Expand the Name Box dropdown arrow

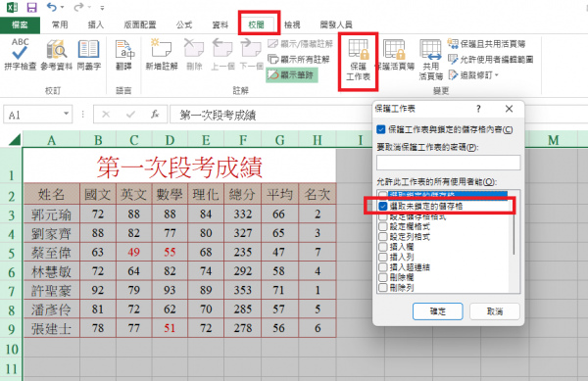pos(66,114)
